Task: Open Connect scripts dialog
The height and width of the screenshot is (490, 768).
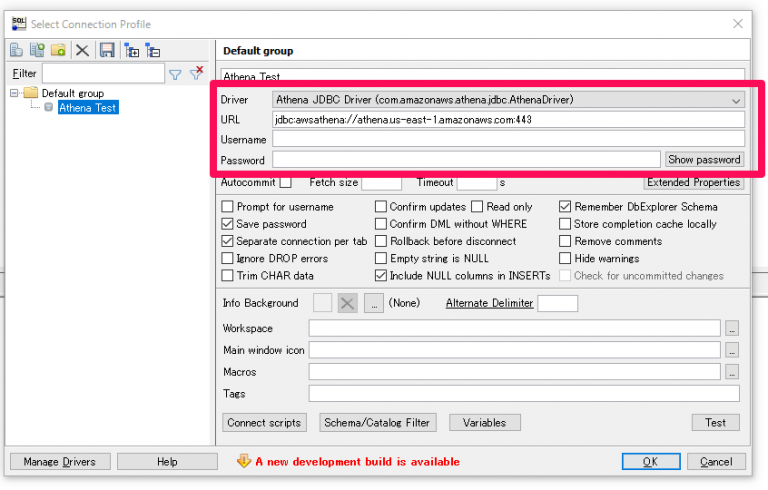Action: (x=264, y=422)
